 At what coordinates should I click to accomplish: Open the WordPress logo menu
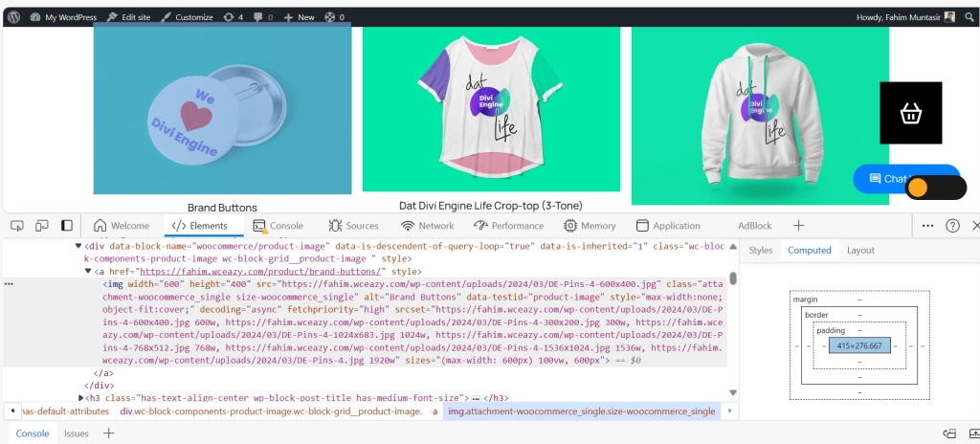[x=13, y=17]
